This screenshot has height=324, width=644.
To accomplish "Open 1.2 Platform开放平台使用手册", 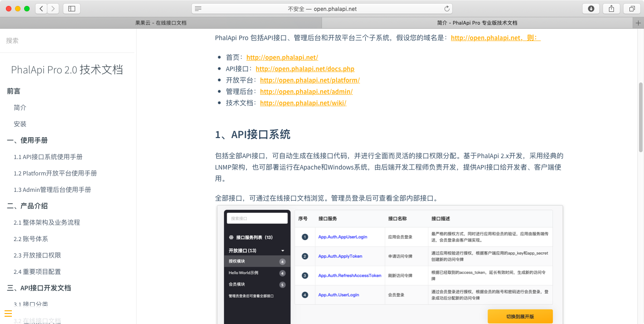I will coord(55,173).
